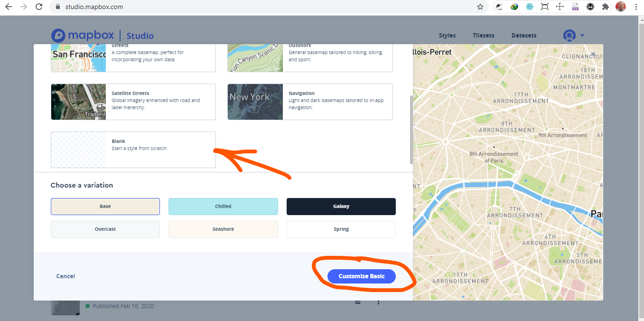Image resolution: width=644 pixels, height=321 pixels.
Task: Dismiss the map preview with the X icon
Action: click(x=593, y=53)
